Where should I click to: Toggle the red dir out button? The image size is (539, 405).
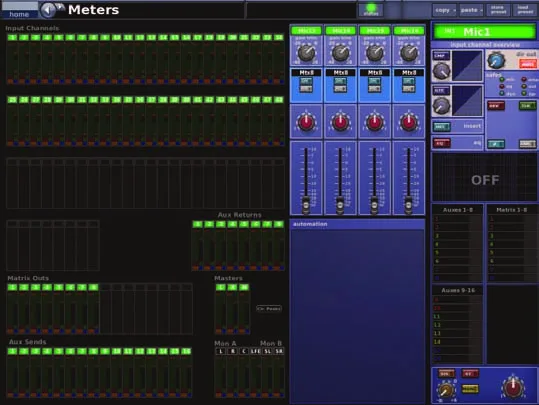pos(528,64)
